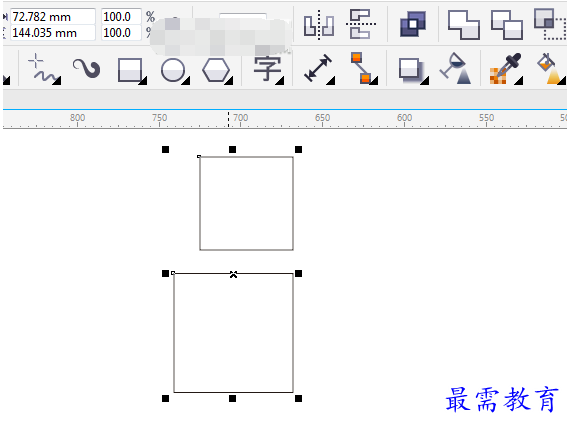Click the object width field showing 72.782 mm
567x431 pixels.
click(x=53, y=17)
